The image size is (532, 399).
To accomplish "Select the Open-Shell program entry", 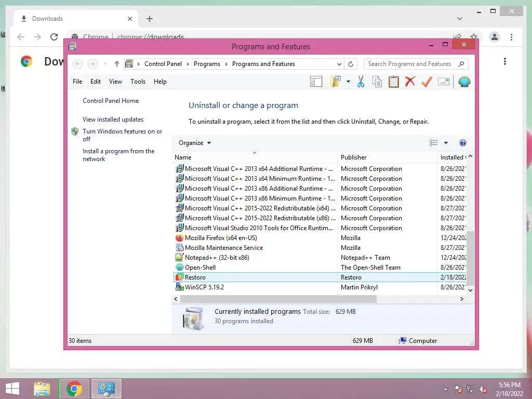I will [320, 268].
